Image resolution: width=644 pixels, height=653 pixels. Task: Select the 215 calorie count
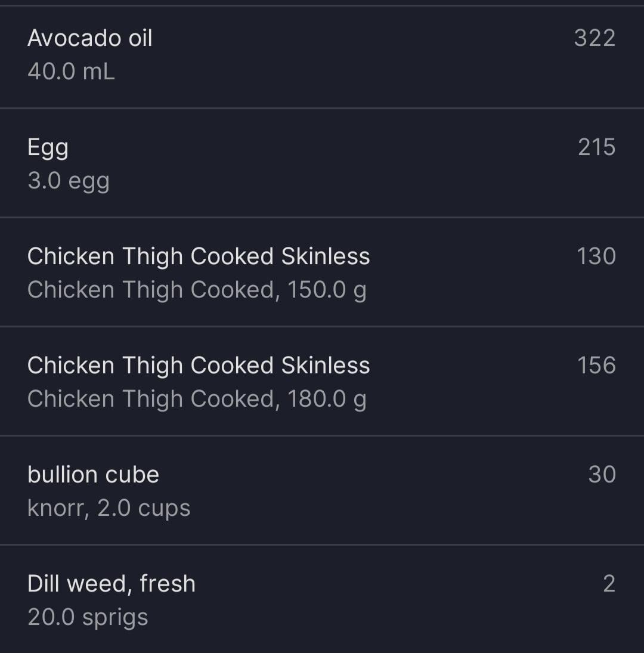596,147
